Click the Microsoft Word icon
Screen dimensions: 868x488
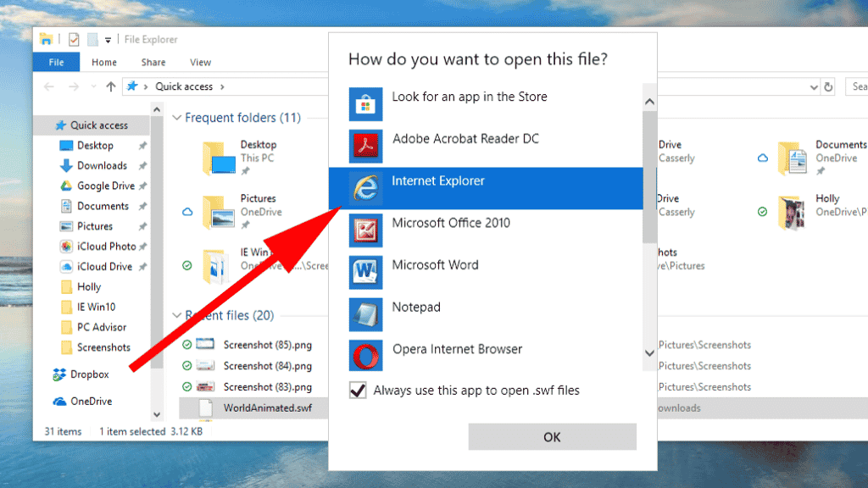(365, 272)
